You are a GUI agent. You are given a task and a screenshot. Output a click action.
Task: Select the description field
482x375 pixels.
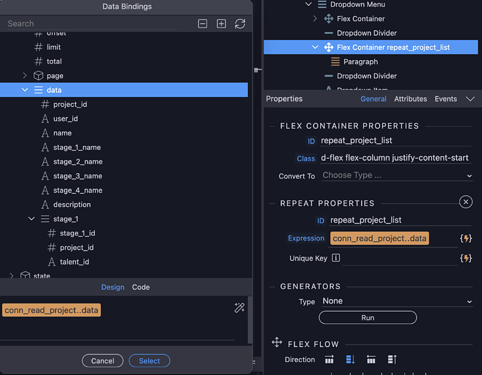click(x=72, y=204)
